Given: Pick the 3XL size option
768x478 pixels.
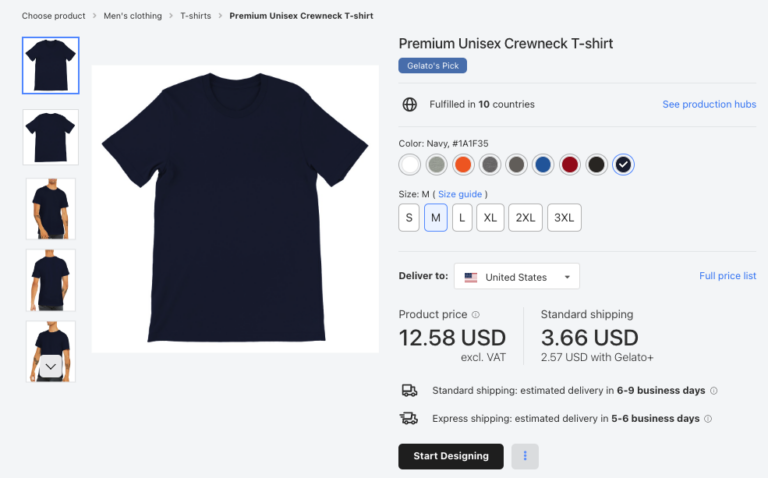Looking at the screenshot, I should pos(564,217).
